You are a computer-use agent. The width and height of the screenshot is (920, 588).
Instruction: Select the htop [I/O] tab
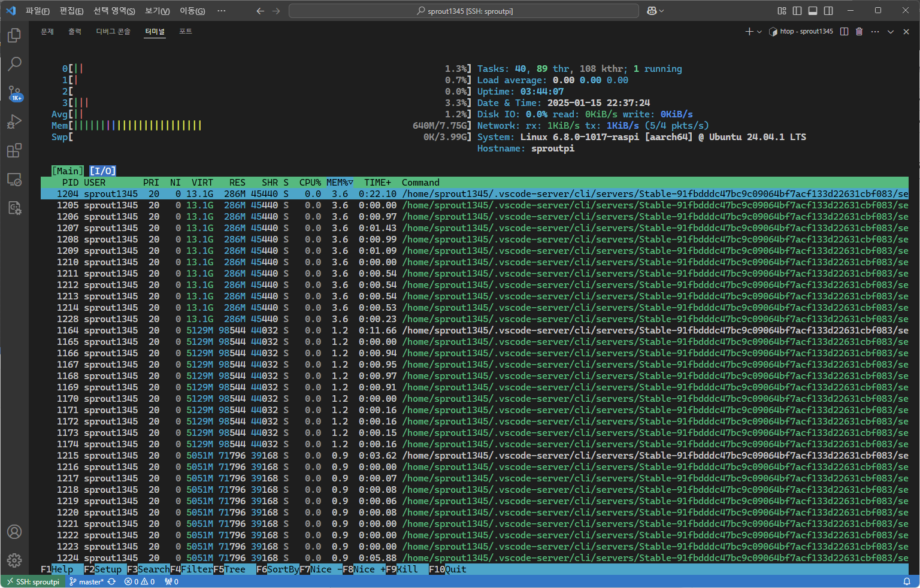click(102, 171)
